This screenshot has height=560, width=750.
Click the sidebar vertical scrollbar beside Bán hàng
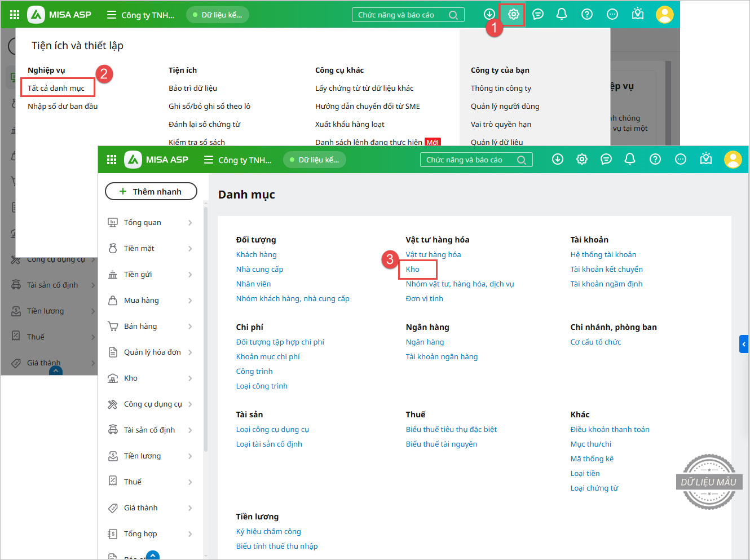[x=206, y=327]
